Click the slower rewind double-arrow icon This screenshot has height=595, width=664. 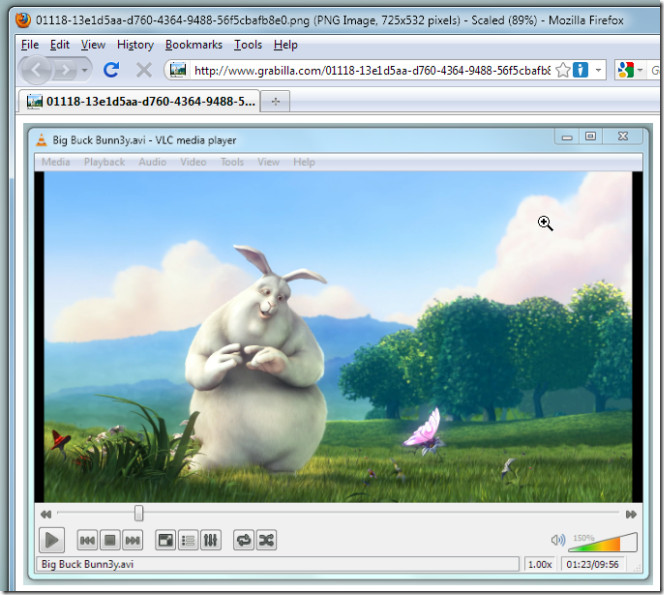tap(46, 514)
